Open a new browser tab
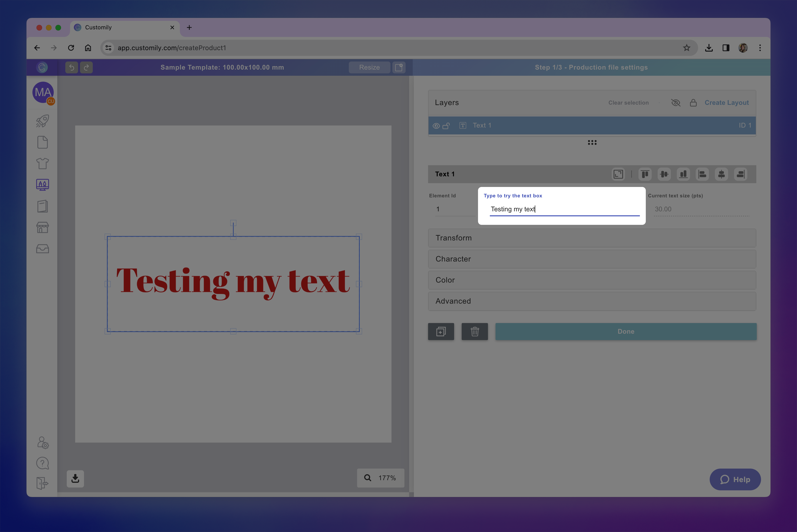Viewport: 797px width, 532px height. (x=189, y=27)
